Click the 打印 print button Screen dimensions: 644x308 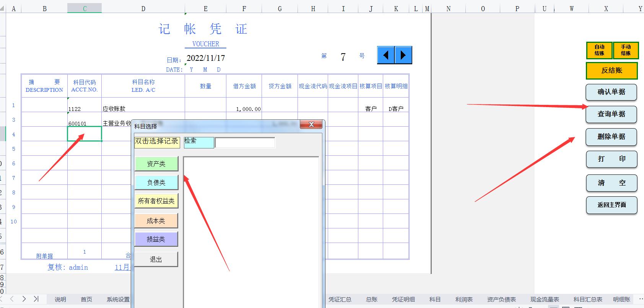(x=611, y=159)
